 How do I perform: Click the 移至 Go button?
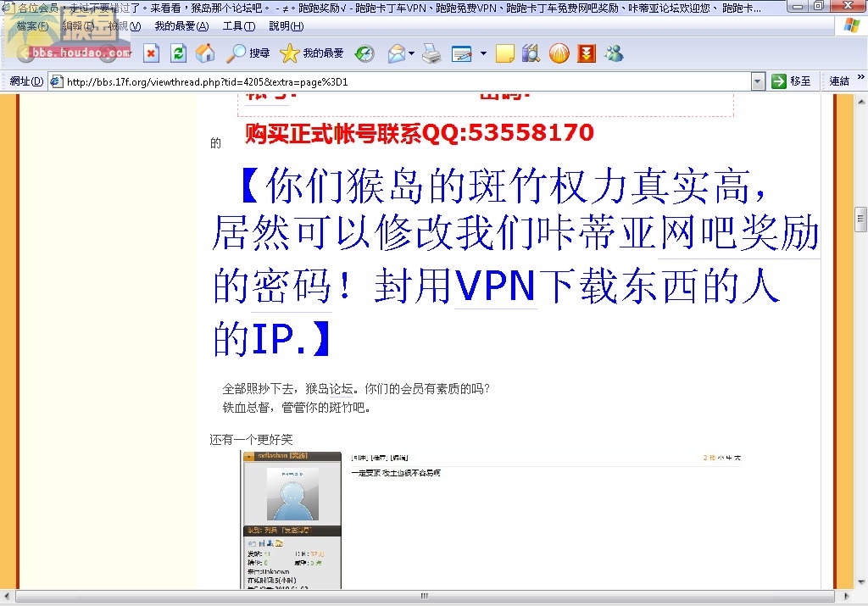[x=791, y=81]
